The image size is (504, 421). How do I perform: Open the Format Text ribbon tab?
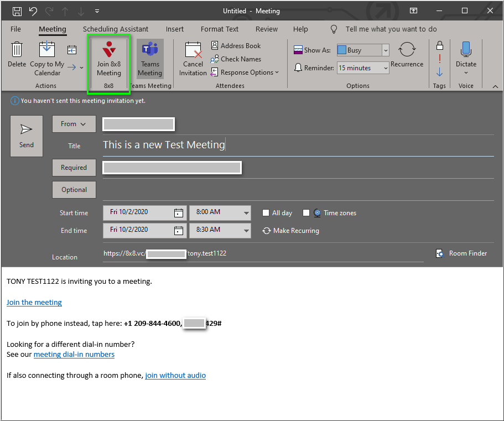[x=219, y=29]
